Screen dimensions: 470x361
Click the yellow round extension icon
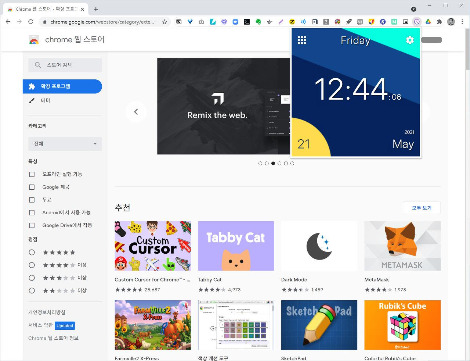(292, 22)
